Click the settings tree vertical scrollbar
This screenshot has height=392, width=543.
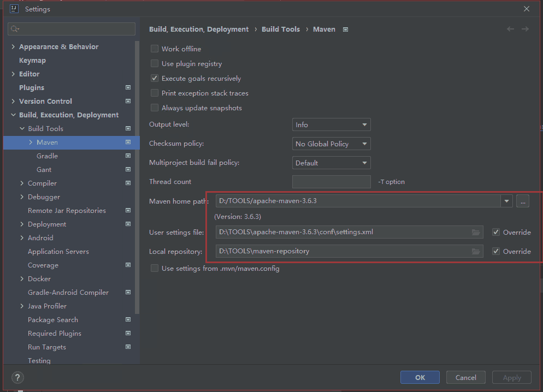coord(137,177)
